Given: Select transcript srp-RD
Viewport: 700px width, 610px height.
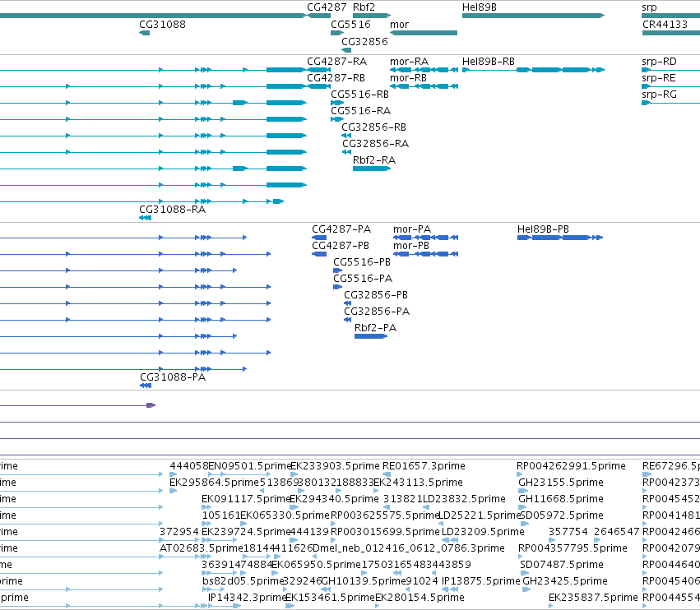Looking at the screenshot, I should pos(659,61).
